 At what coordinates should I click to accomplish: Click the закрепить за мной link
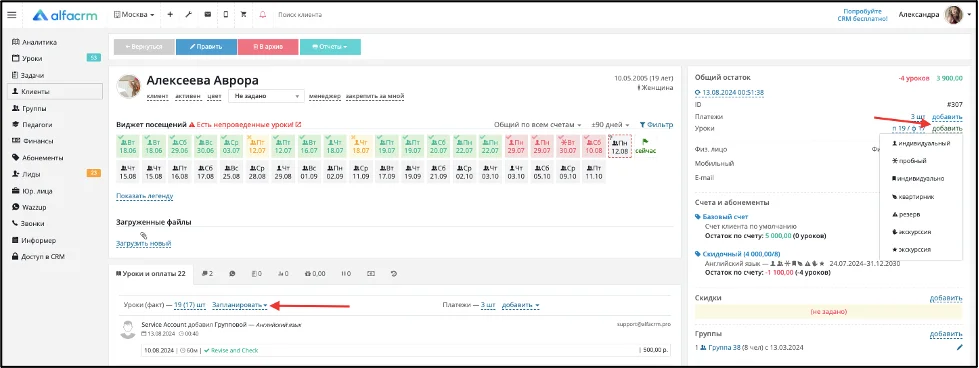coord(375,97)
